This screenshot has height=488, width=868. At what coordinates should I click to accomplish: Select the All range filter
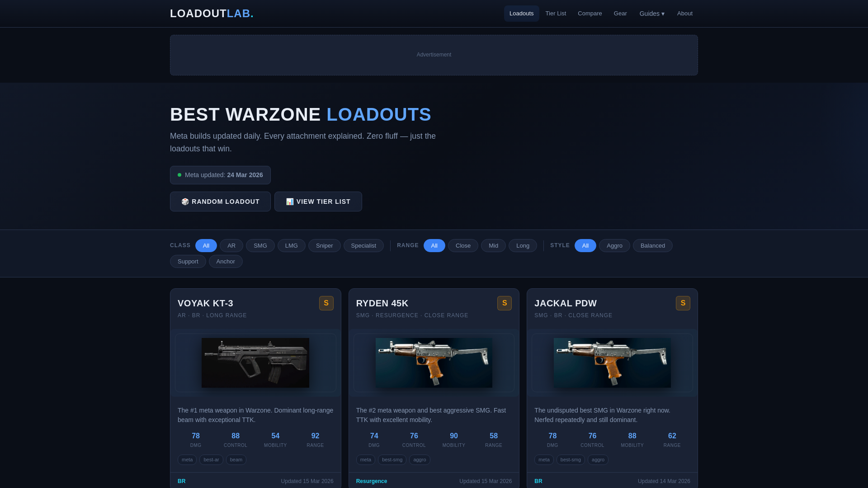(x=434, y=246)
